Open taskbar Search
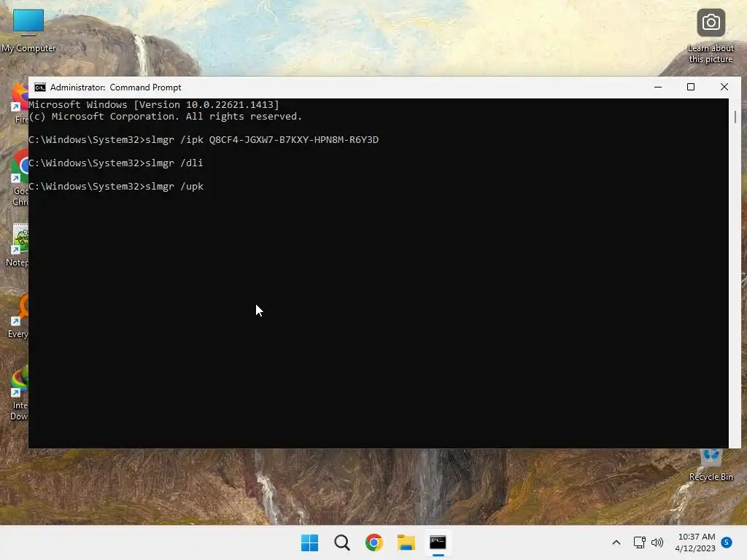747x560 pixels. click(x=341, y=542)
